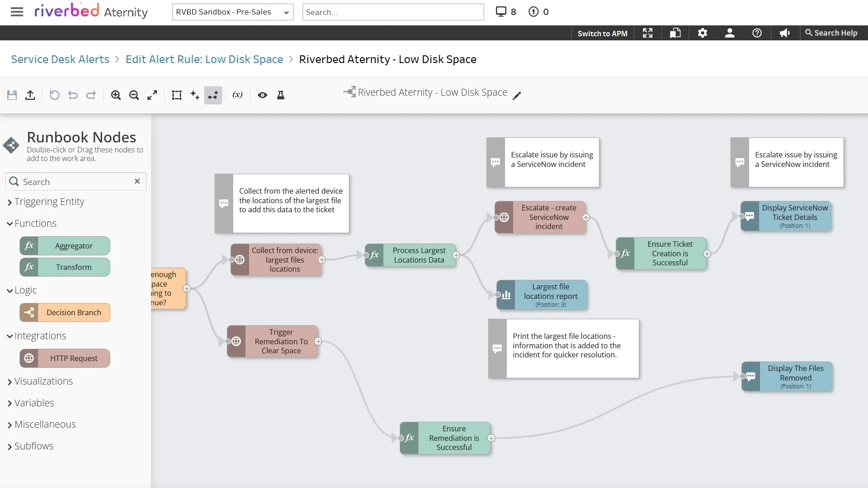
Task: Click the zoom in magnifier icon
Action: coord(116,95)
